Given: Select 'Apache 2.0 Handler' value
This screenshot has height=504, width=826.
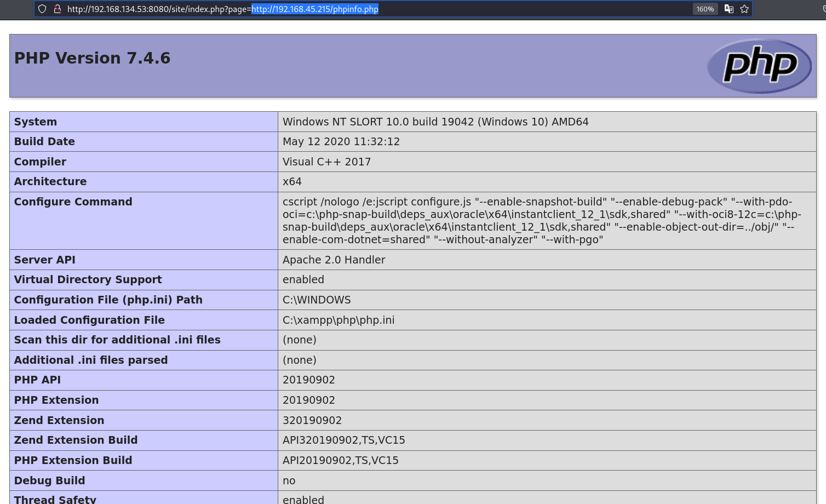Looking at the screenshot, I should click(x=334, y=260).
